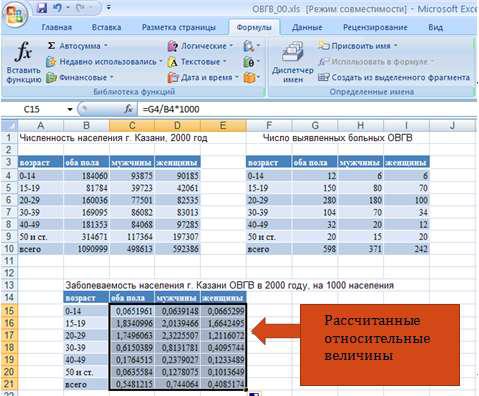
Task: Open Диспетчер имен name manager
Action: tap(293, 62)
